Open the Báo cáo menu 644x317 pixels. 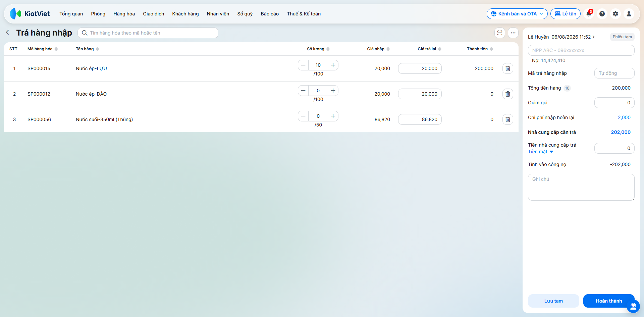pos(270,14)
